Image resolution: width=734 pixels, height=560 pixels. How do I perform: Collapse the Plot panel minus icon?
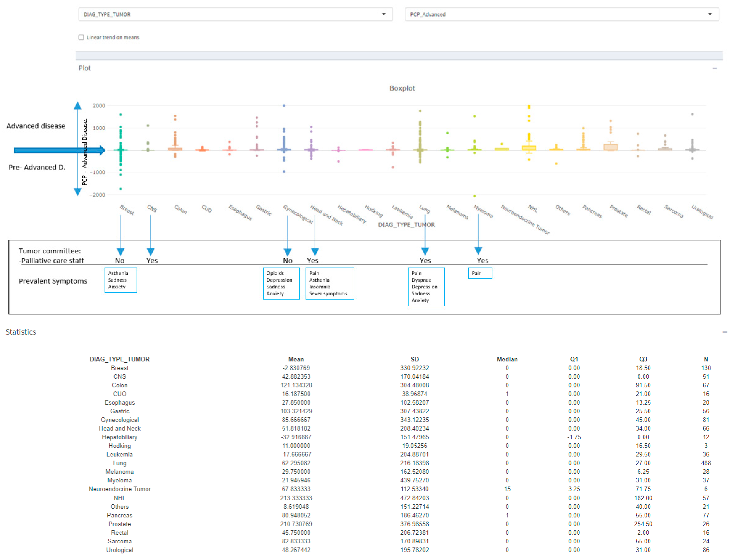tap(714, 68)
